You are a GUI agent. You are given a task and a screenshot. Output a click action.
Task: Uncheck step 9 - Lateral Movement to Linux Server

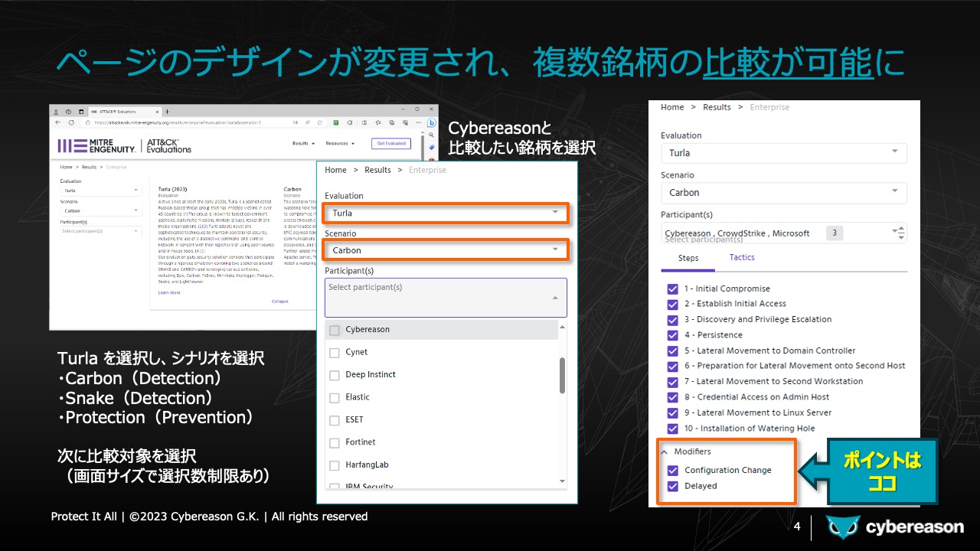tap(673, 413)
